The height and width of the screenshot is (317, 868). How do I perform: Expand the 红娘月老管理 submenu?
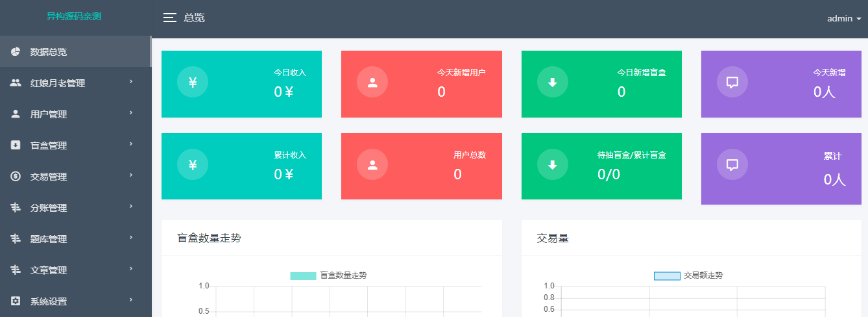pyautogui.click(x=130, y=82)
